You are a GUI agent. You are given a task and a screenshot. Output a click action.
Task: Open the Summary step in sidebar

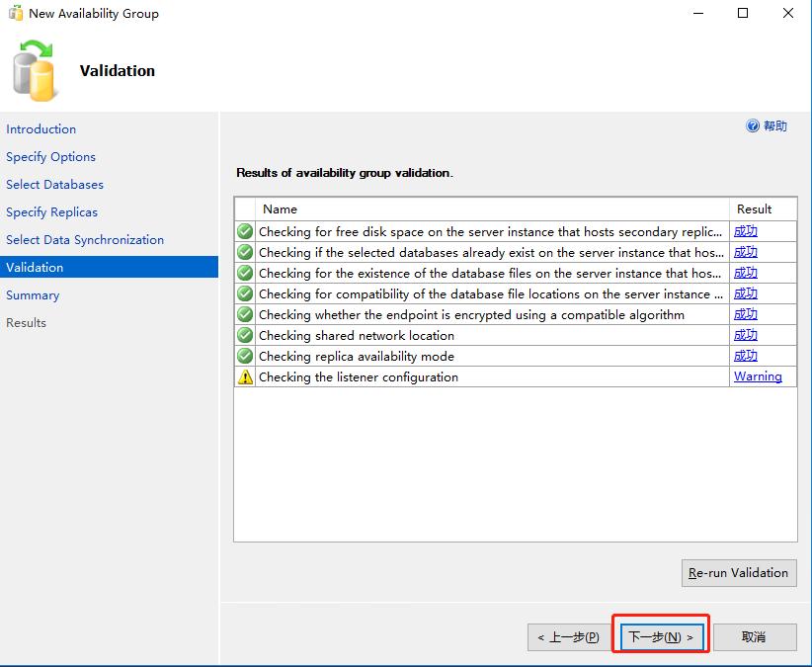(33, 295)
